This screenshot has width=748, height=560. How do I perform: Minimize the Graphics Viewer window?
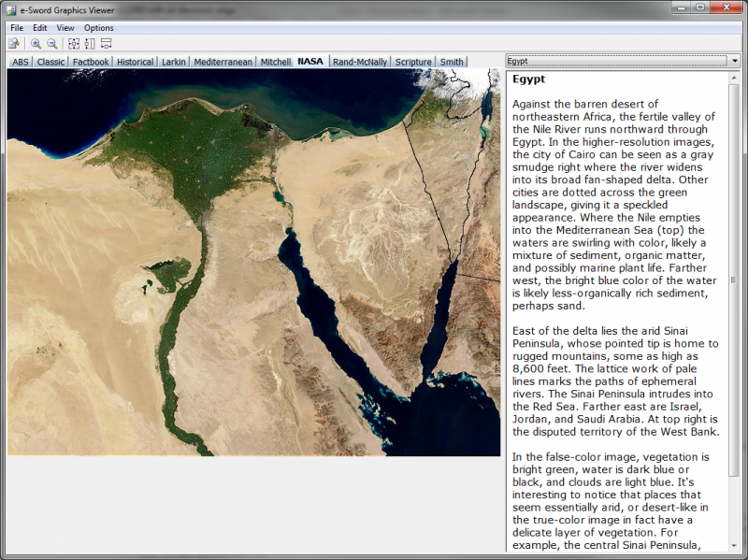[x=682, y=7]
